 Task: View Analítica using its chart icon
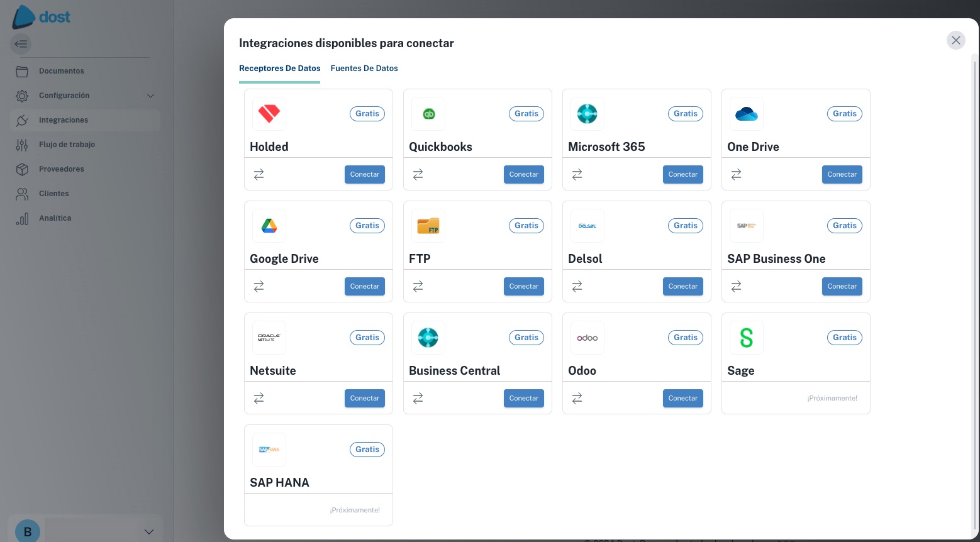[22, 218]
